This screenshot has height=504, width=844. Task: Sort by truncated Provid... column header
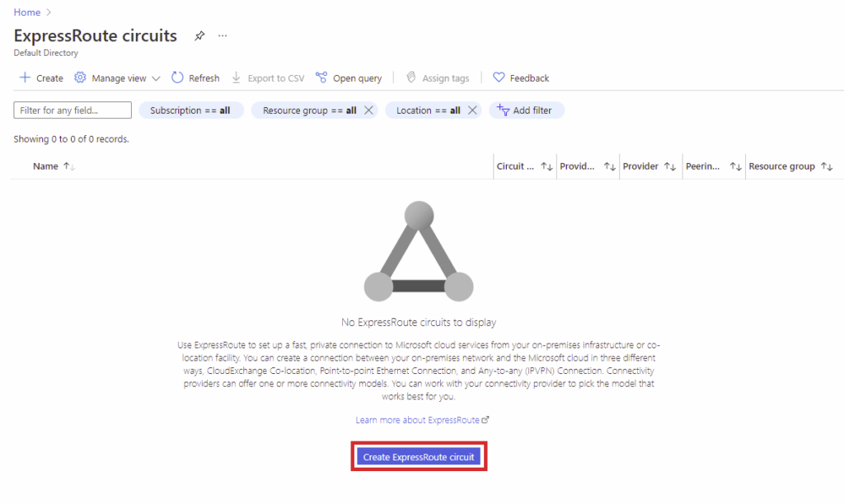pos(577,166)
